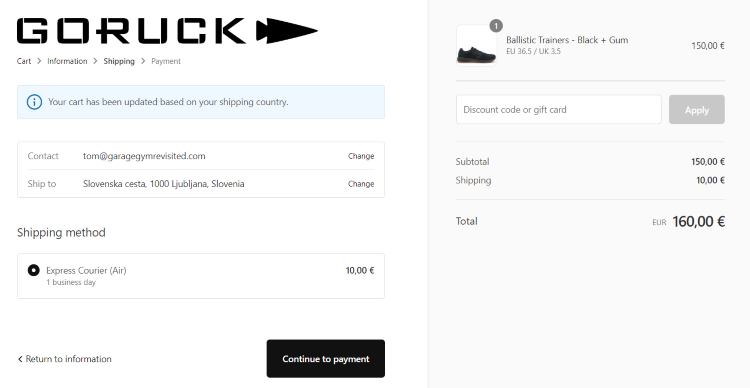Open the Ballistic Trainers product thumbnail
This screenshot has height=388, width=750.
click(476, 45)
